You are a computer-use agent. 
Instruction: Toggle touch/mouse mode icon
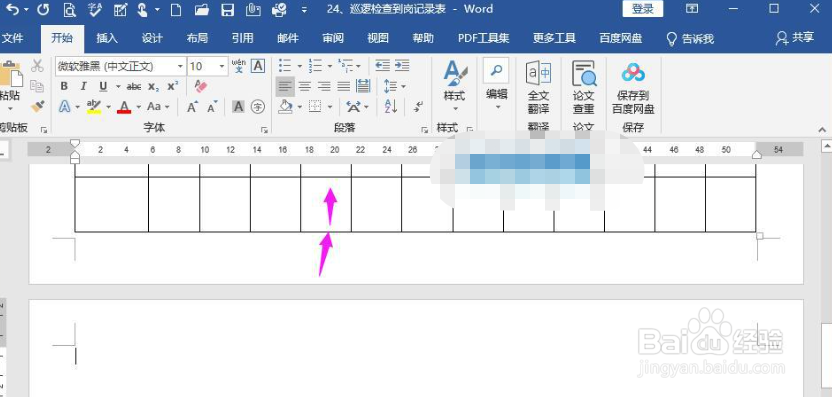pyautogui.click(x=143, y=9)
